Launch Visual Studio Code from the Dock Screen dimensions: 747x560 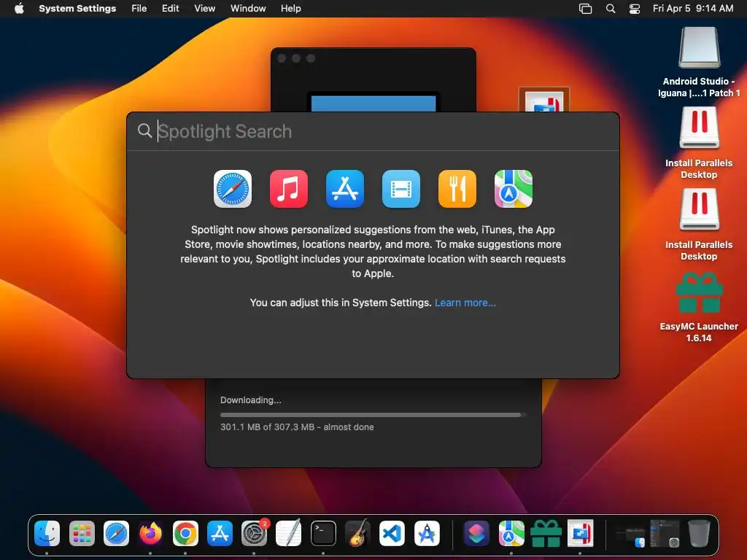pyautogui.click(x=392, y=533)
